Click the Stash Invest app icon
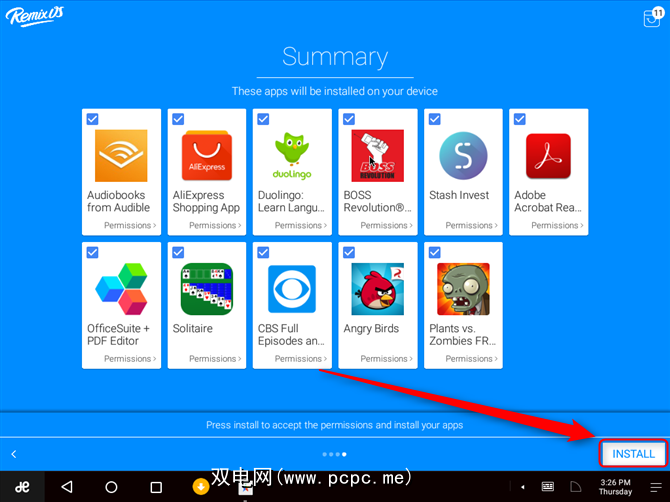This screenshot has height=502, width=670. tap(463, 156)
